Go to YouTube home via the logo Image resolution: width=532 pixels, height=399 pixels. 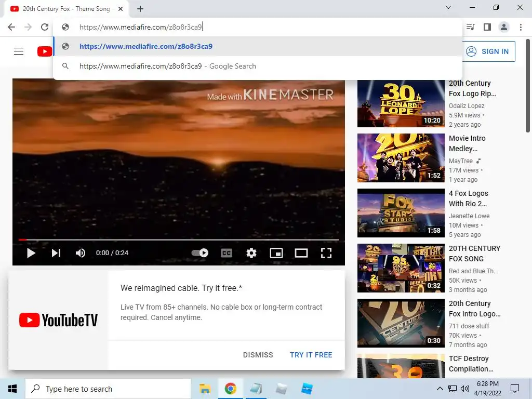[x=45, y=51]
